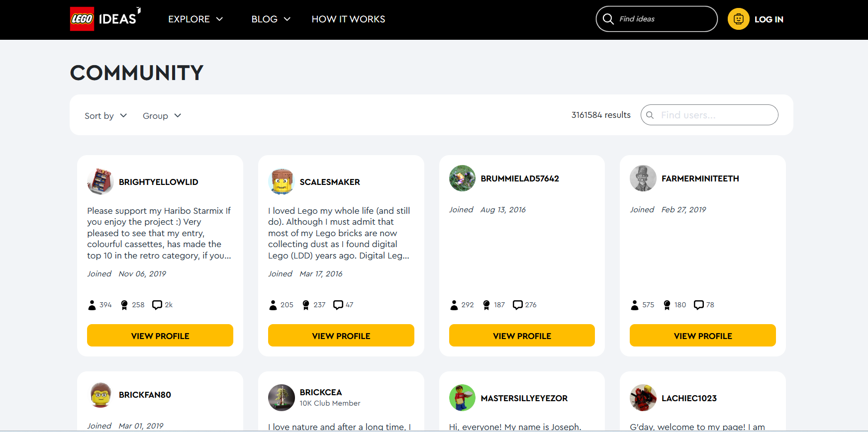868x432 pixels.
Task: Open LACHIEC1023's avatar image
Action: click(643, 397)
